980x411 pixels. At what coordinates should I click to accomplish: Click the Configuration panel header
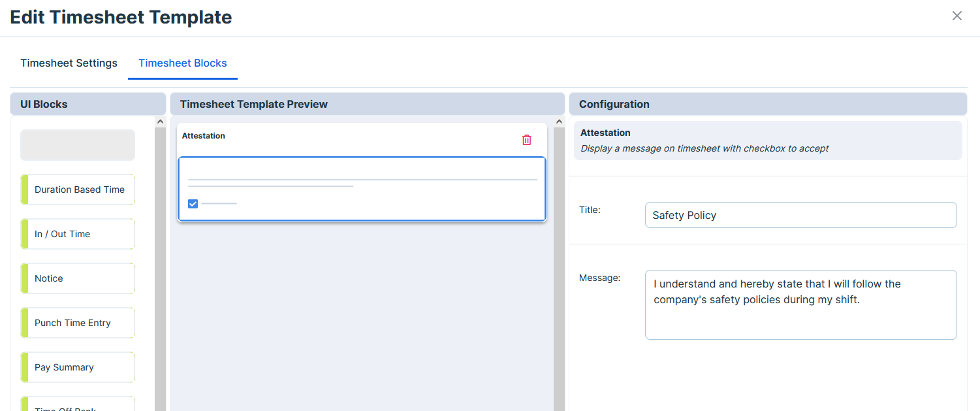[x=768, y=104]
